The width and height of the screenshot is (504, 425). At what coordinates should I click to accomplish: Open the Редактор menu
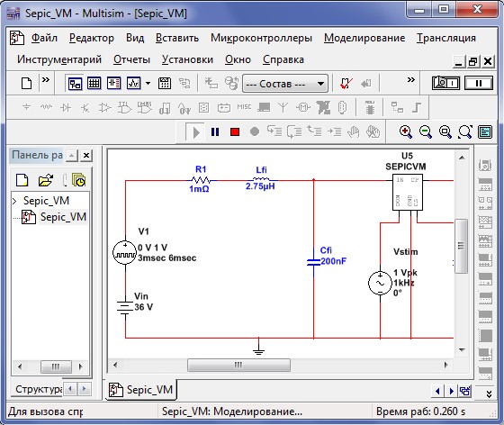[92, 38]
